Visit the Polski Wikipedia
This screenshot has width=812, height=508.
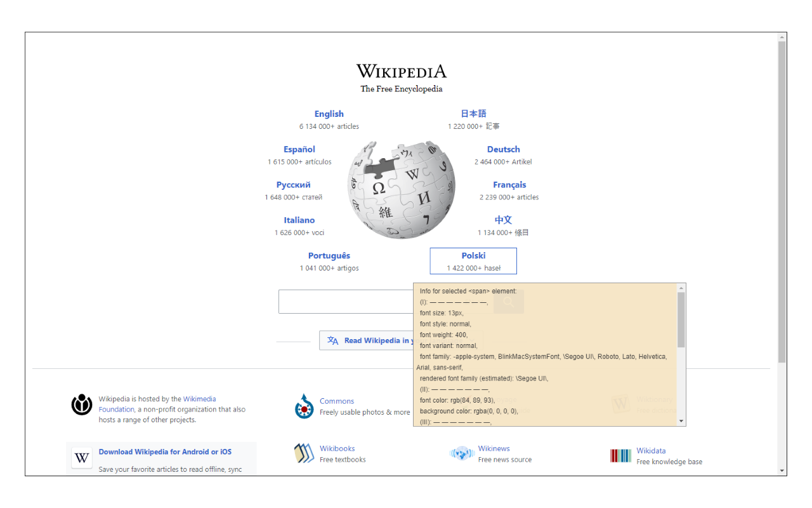473,255
